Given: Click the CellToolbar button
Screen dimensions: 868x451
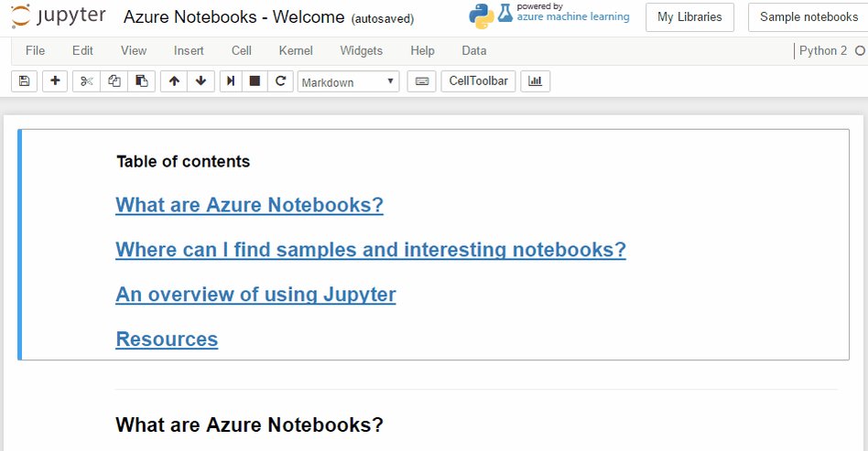Looking at the screenshot, I should click(x=478, y=81).
